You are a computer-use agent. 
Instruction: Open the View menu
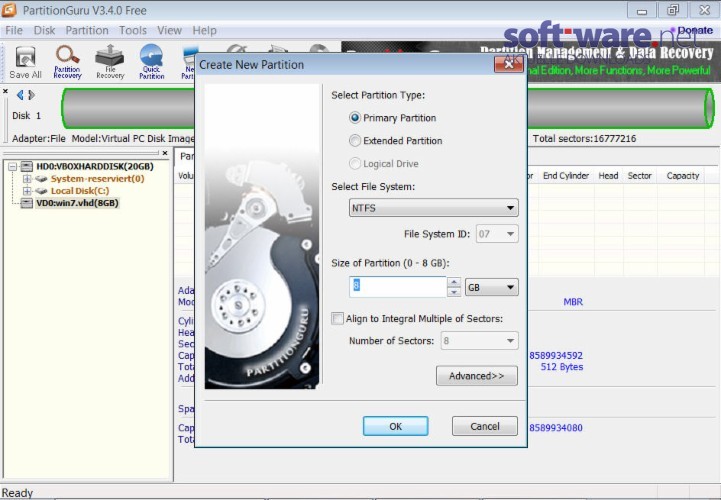(x=169, y=30)
